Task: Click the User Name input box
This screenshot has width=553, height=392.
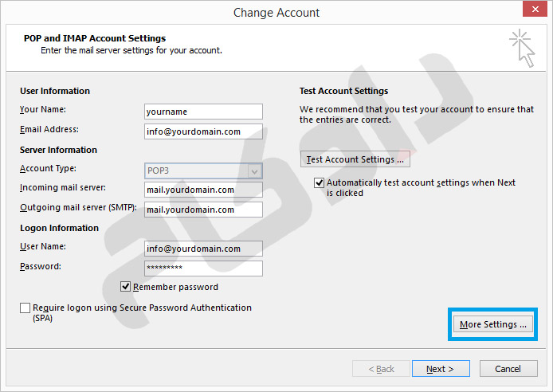Action: tap(203, 249)
